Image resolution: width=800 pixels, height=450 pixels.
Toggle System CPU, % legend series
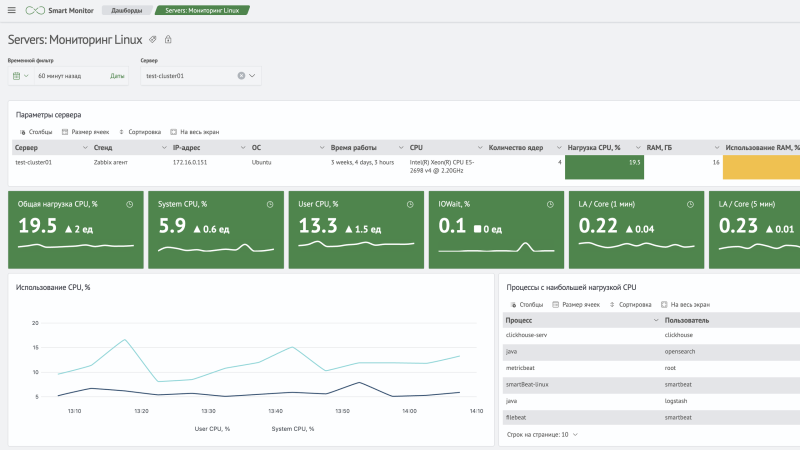(x=293, y=429)
